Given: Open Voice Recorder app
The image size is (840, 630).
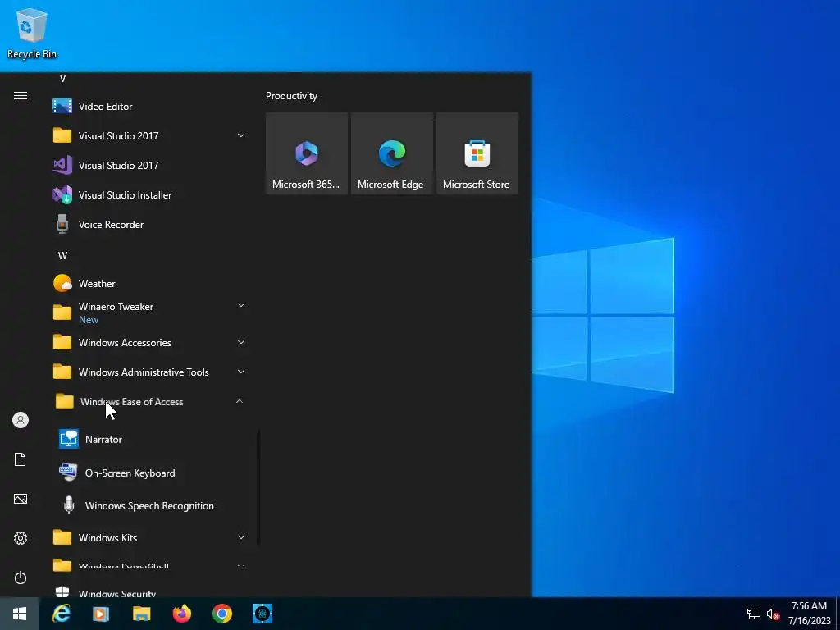Looking at the screenshot, I should click(x=151, y=225).
